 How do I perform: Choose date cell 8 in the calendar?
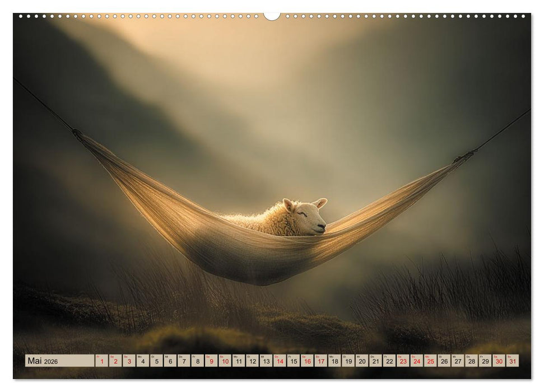(x=197, y=361)
